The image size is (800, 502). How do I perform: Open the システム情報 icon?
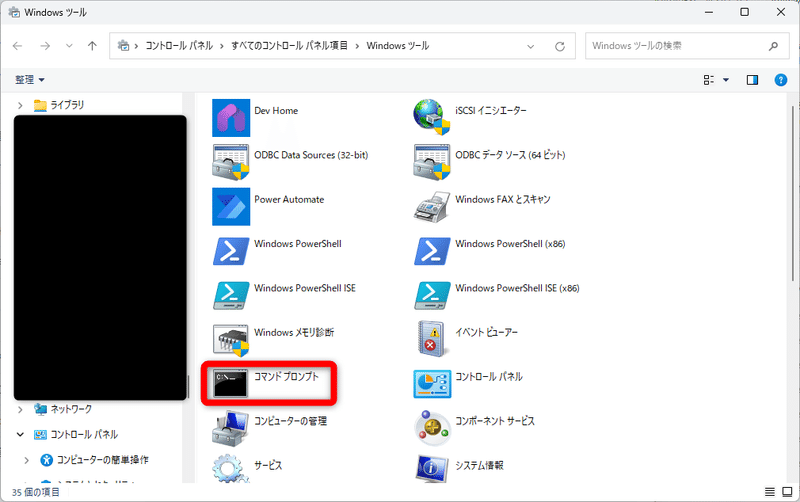point(432,468)
